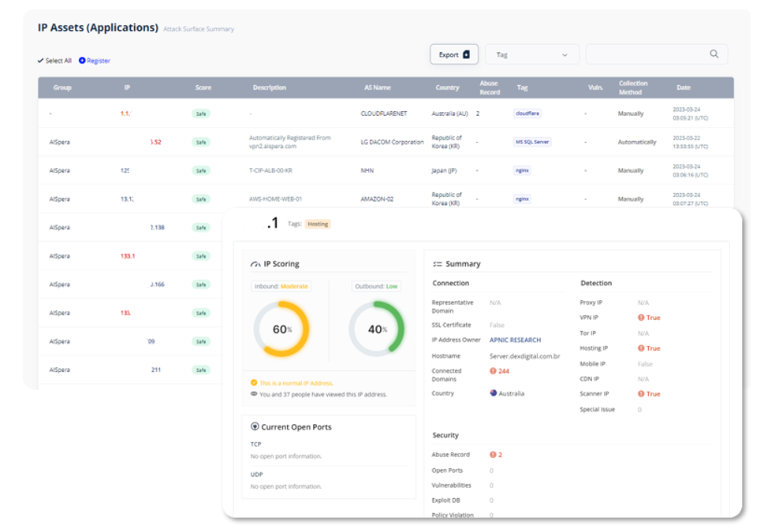Click the VPN IP True warning icon

(x=641, y=318)
